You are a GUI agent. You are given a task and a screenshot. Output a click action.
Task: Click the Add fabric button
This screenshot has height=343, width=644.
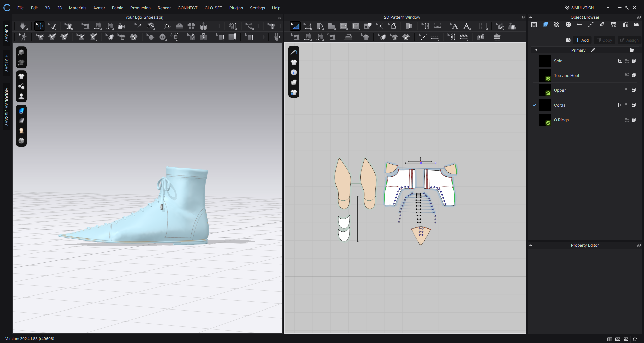click(x=582, y=40)
